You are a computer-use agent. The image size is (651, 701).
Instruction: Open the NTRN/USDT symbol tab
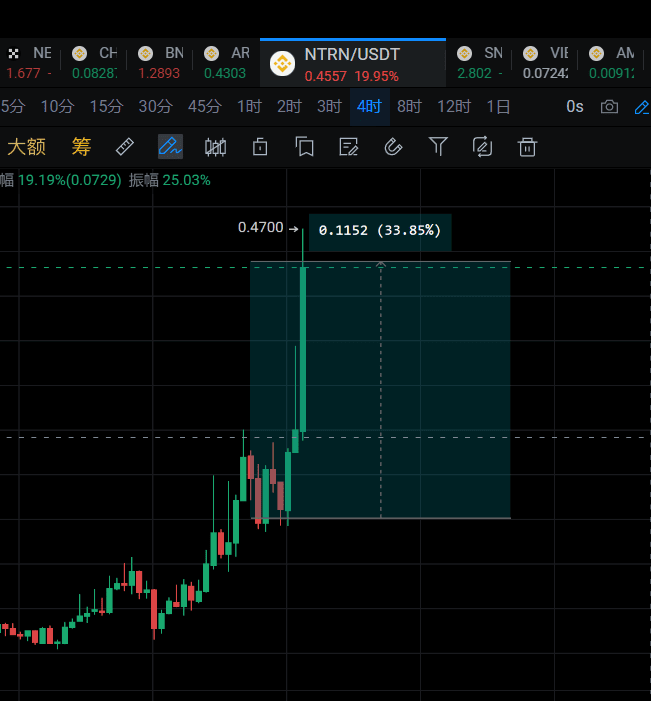pyautogui.click(x=353, y=63)
